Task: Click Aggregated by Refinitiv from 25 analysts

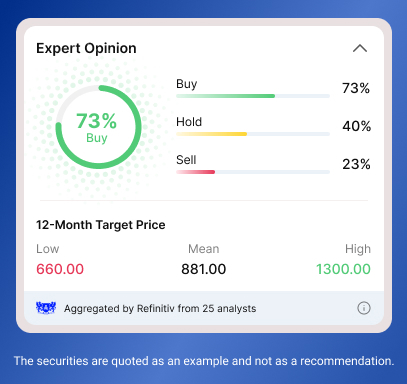Action: point(160,309)
